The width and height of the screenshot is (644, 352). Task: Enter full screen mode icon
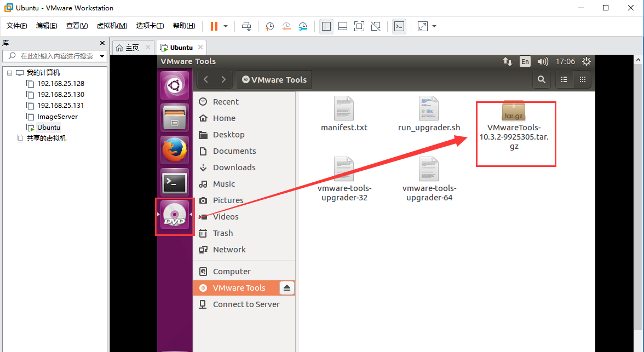pyautogui.click(x=359, y=26)
